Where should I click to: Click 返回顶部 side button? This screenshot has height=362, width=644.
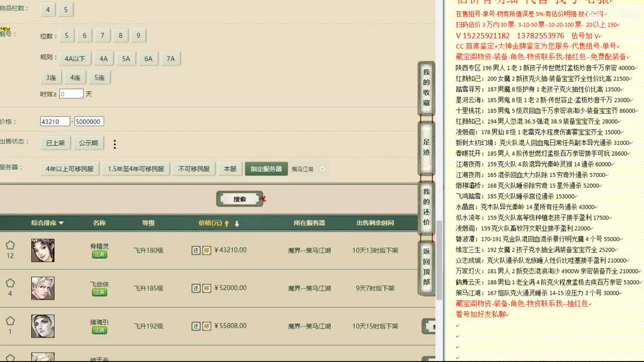point(426,267)
